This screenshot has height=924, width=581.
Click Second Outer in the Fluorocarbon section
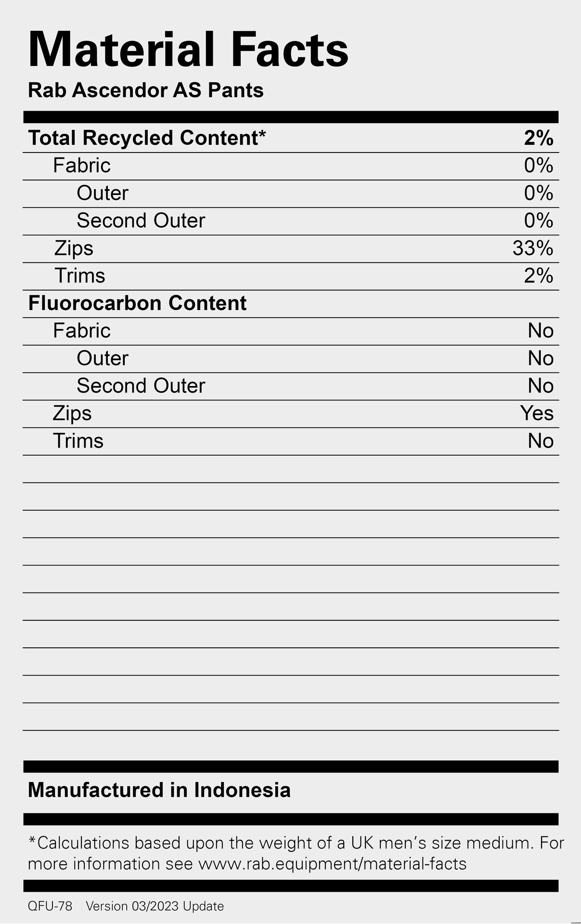coord(141,386)
